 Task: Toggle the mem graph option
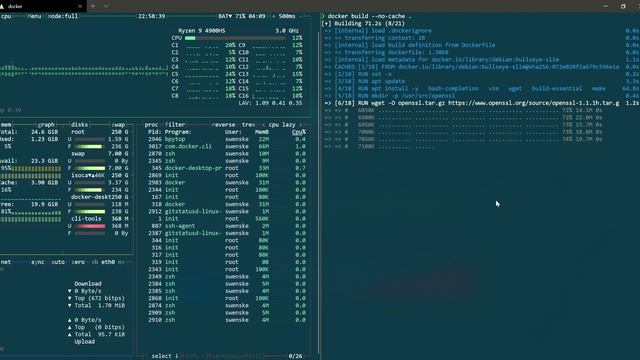click(46, 124)
